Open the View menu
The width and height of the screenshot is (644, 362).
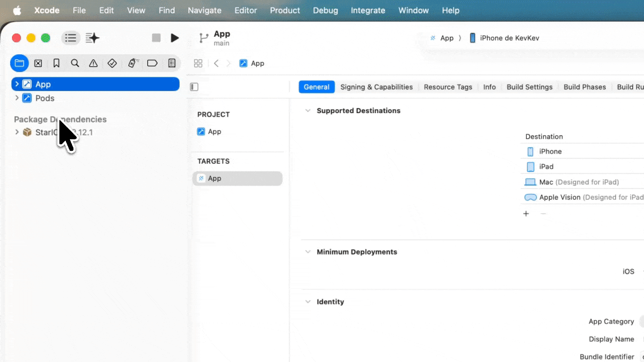[x=136, y=10]
